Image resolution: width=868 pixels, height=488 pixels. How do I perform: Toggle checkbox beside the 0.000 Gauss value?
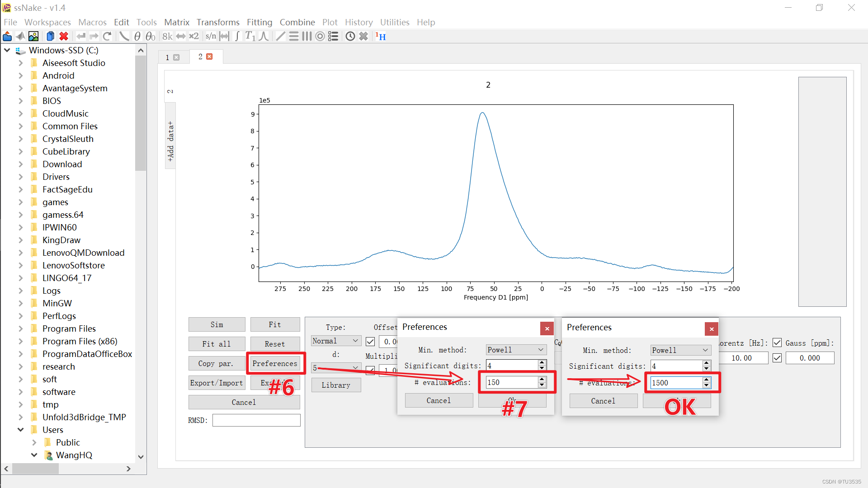[777, 358]
